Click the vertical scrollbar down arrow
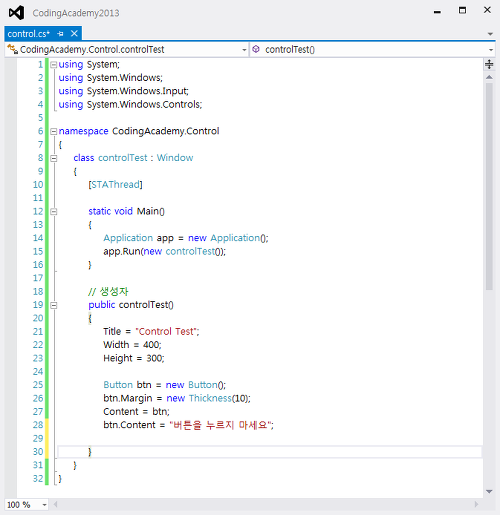This screenshot has height=515, width=500. [x=489, y=491]
